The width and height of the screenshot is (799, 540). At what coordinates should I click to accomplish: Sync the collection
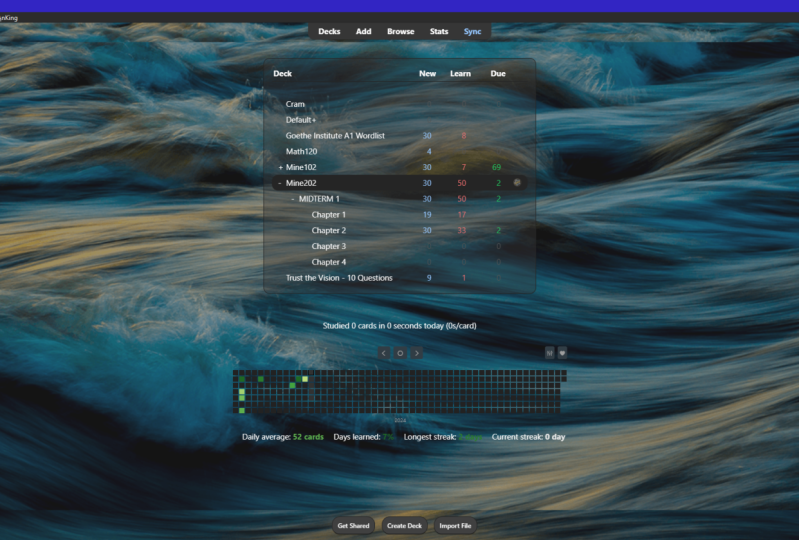(472, 31)
